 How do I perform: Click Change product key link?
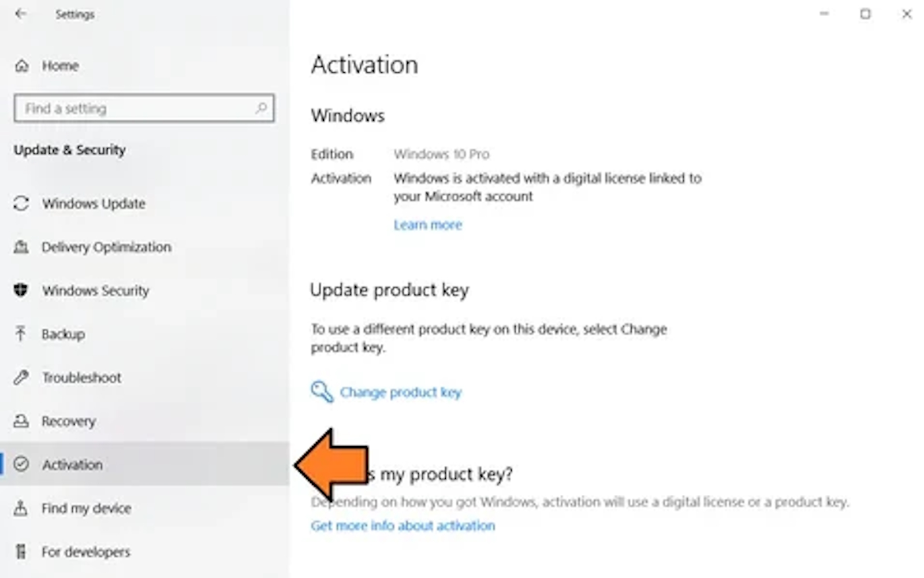tap(401, 392)
